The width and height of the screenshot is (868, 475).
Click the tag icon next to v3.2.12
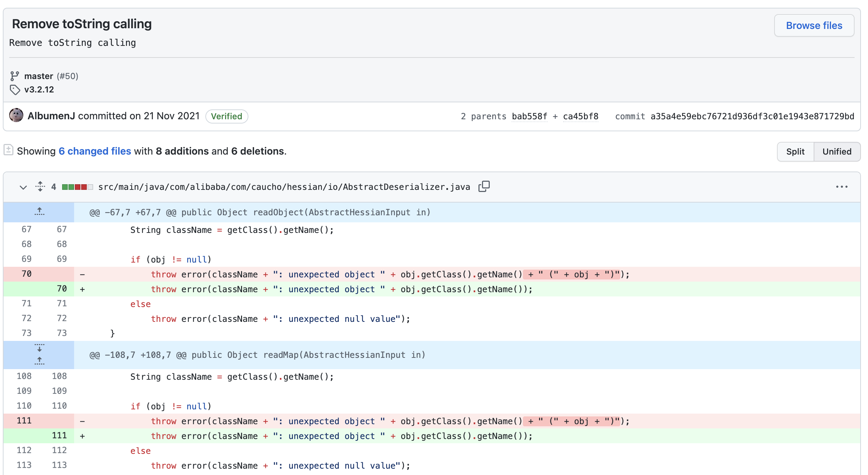coord(14,90)
